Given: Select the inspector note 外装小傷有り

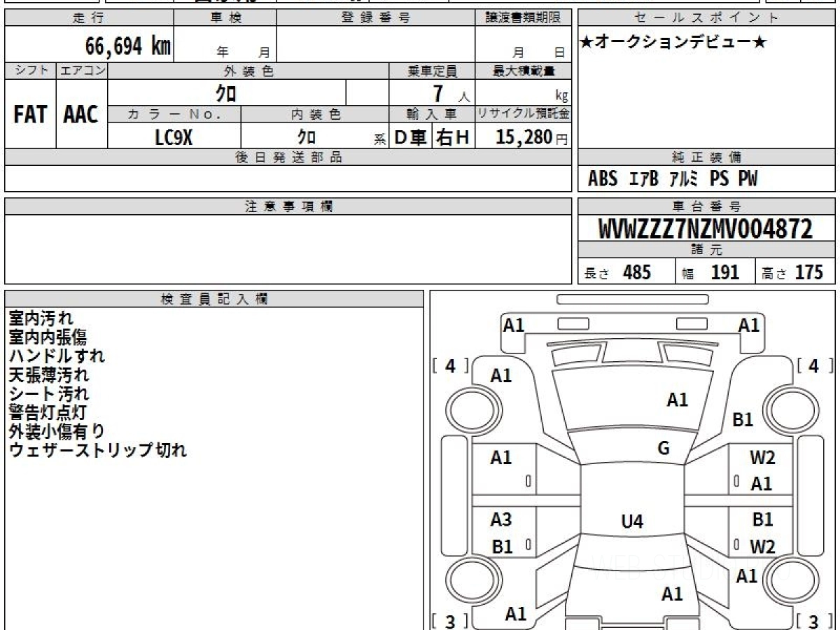Looking at the screenshot, I should tap(57, 431).
